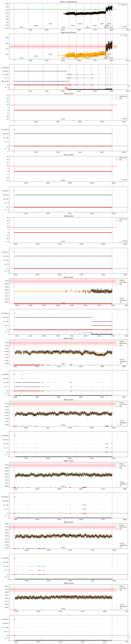
Task: Click 'rolling mean' legend entry in OBSID 16499 plot
Action: tap(123, 158)
